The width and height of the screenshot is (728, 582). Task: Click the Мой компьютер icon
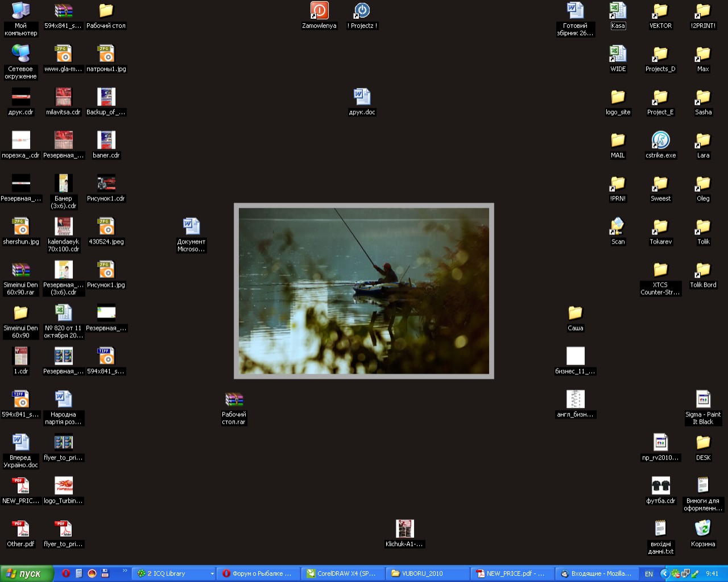21,11
